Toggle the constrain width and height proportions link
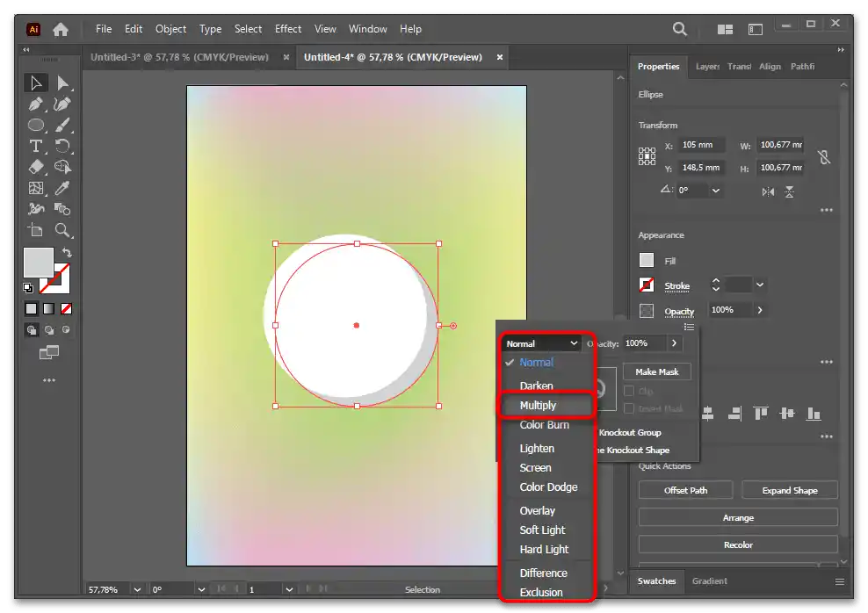Image resolution: width=868 pixels, height=613 pixels. 823,157
